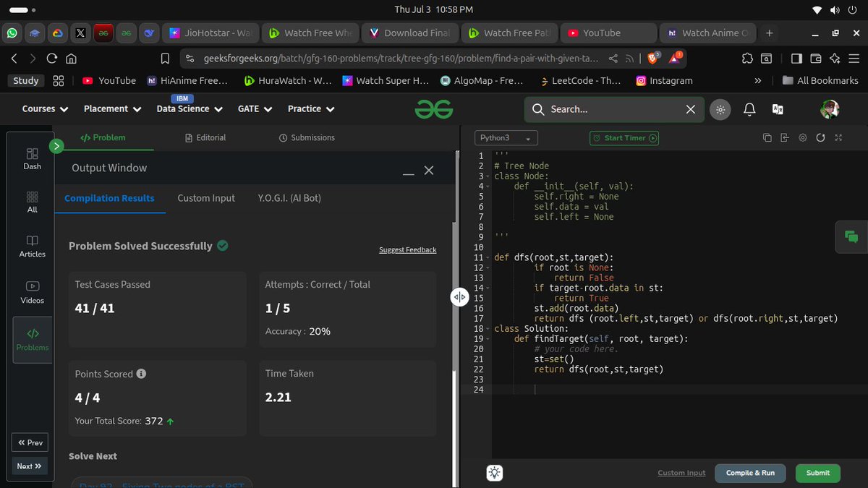868x488 pixels.
Task: Close the Output Window with X
Action: click(x=429, y=170)
